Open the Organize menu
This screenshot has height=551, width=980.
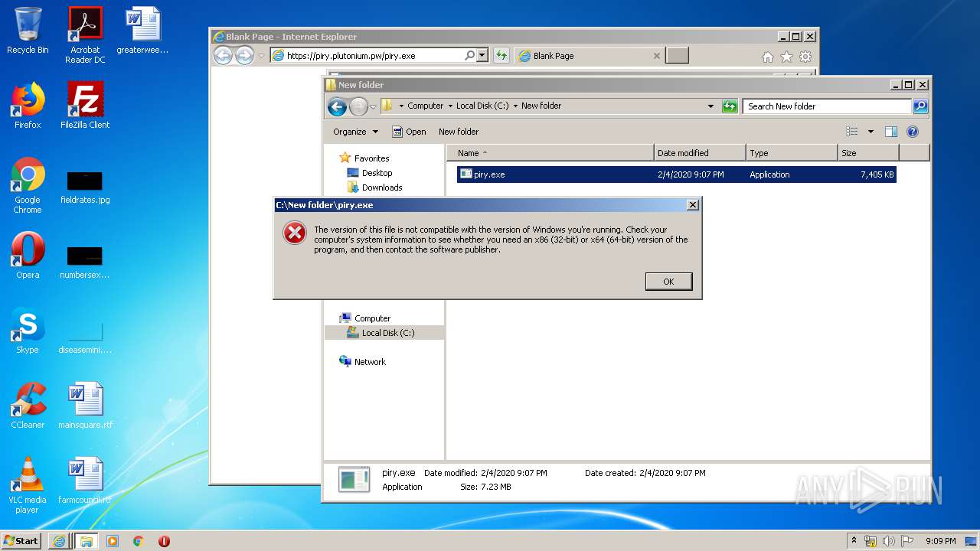point(355,132)
